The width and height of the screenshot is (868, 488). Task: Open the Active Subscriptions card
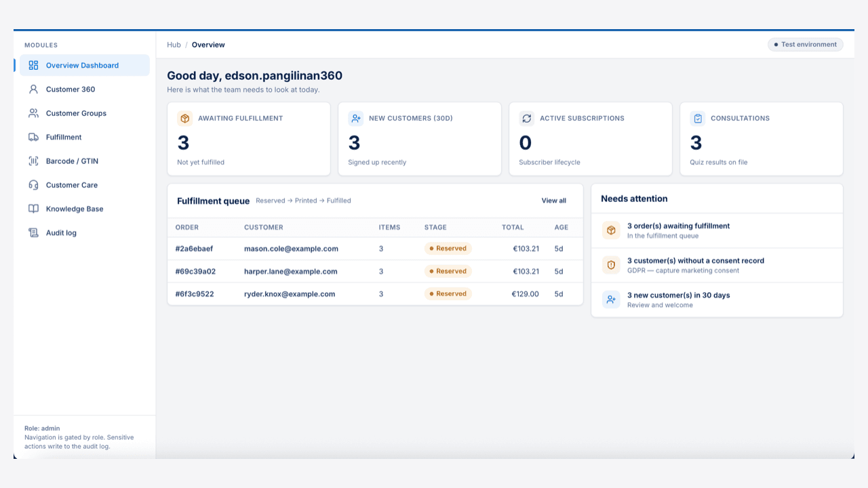591,139
